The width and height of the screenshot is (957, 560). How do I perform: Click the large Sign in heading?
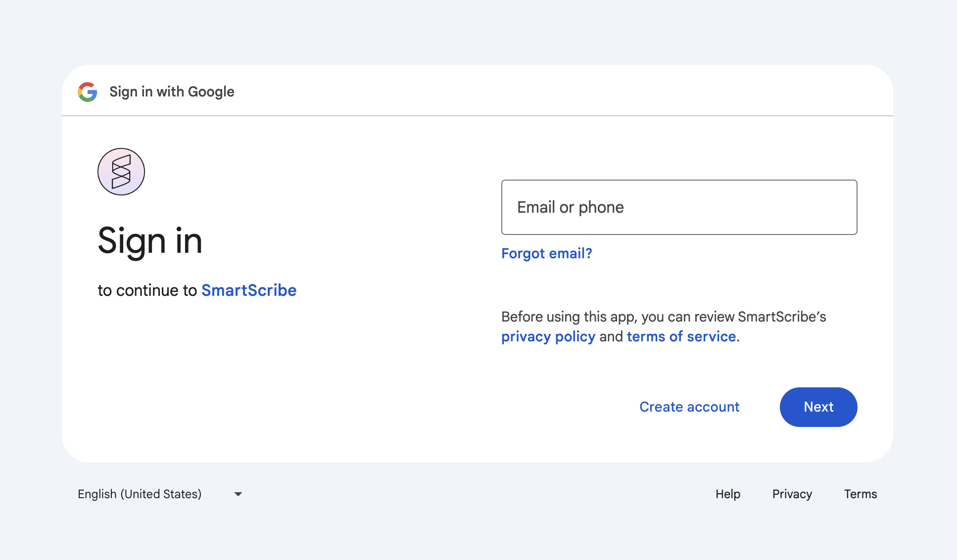coord(150,241)
